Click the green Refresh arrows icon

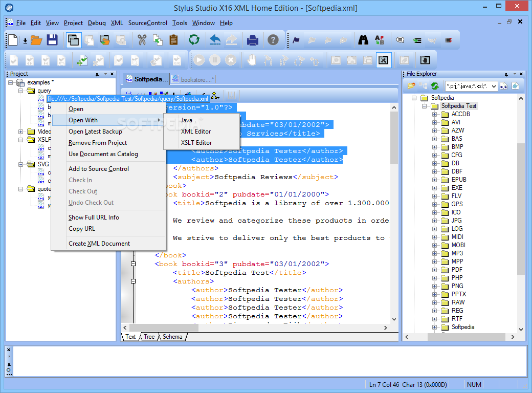tap(194, 40)
